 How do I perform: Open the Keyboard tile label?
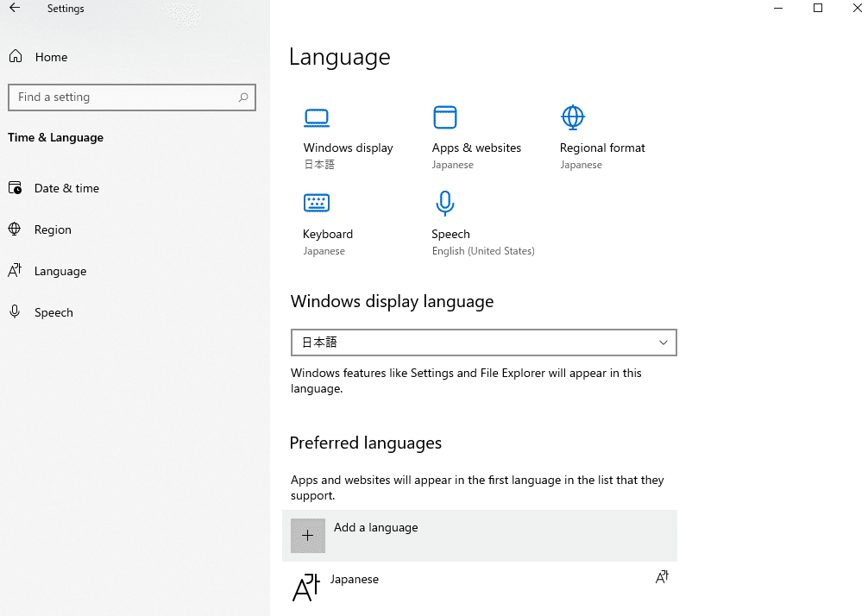coord(328,234)
